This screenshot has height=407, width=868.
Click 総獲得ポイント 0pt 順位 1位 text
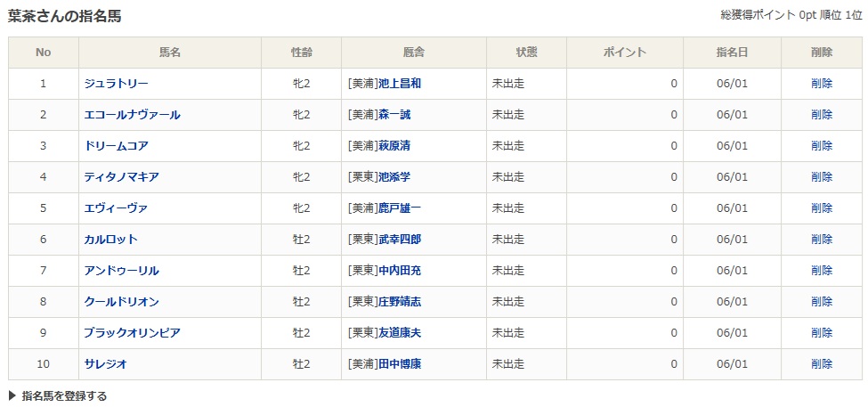pos(791,15)
